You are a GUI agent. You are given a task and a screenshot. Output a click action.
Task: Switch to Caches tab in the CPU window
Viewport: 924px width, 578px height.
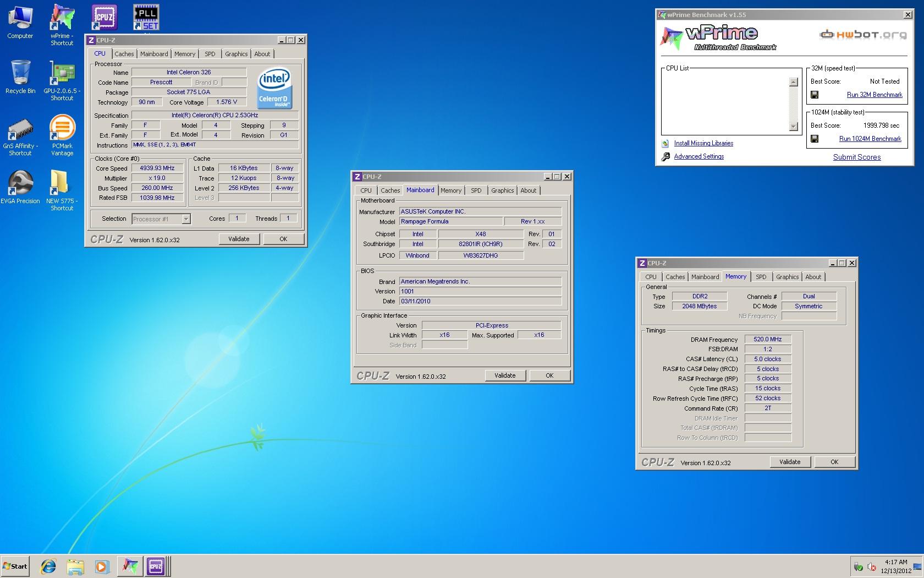tap(124, 54)
